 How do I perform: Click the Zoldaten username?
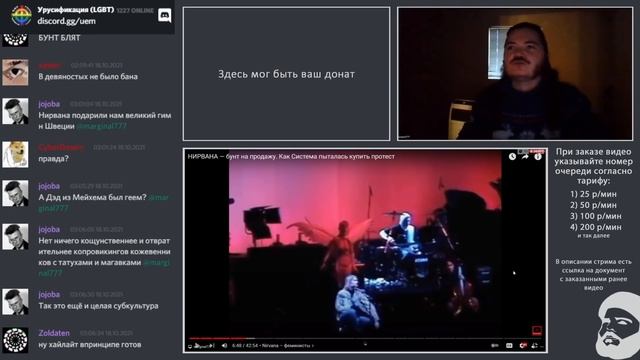(x=54, y=333)
